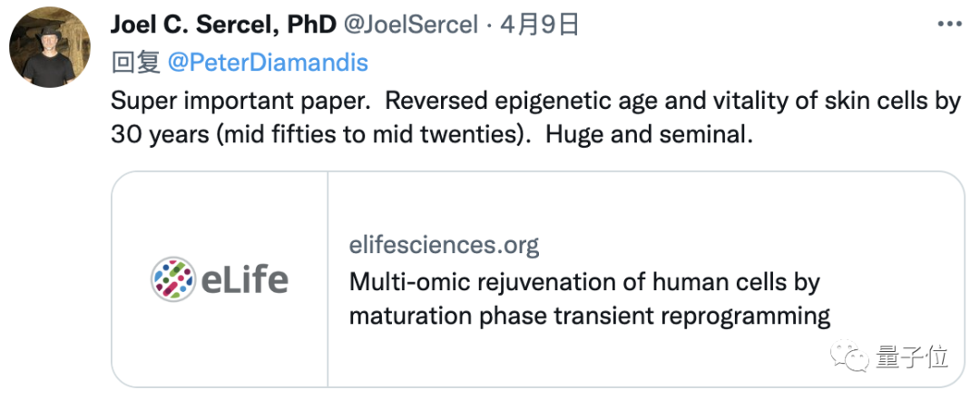Click the "30 years" text in the tweet
Screen dimensions: 980x400
pos(157,135)
